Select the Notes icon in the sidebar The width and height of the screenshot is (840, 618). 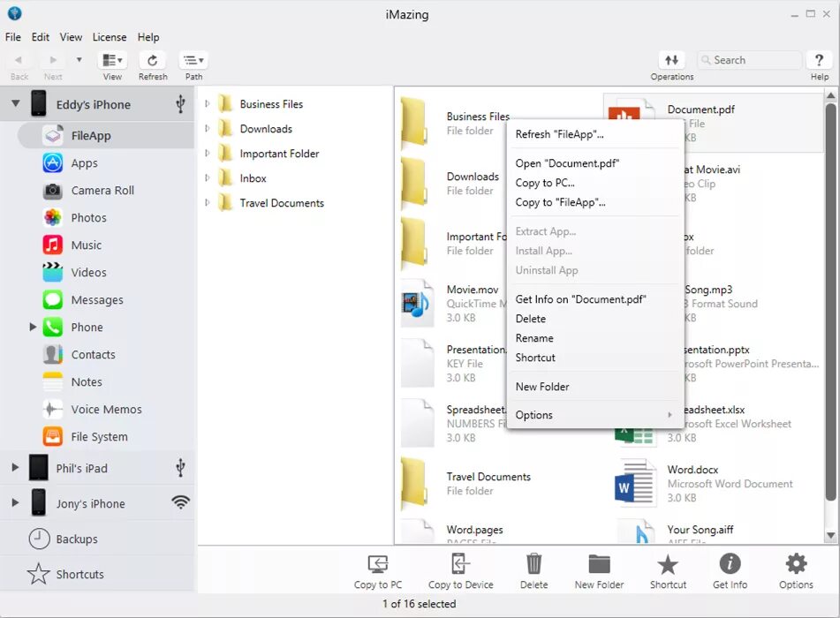coord(52,381)
